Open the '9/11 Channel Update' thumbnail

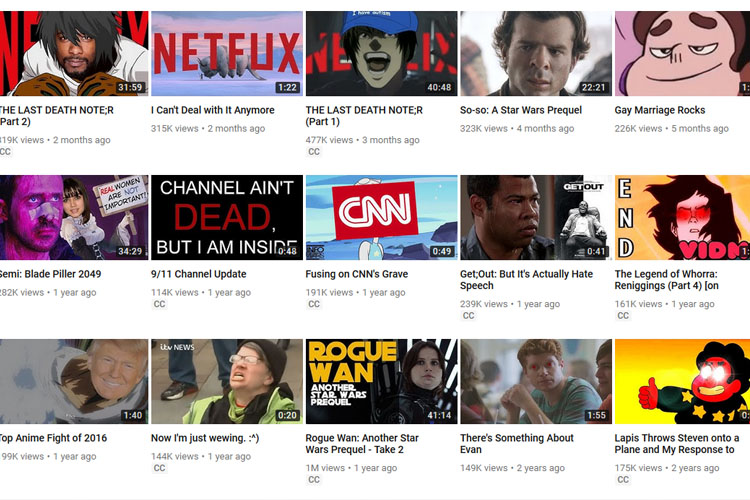click(227, 218)
